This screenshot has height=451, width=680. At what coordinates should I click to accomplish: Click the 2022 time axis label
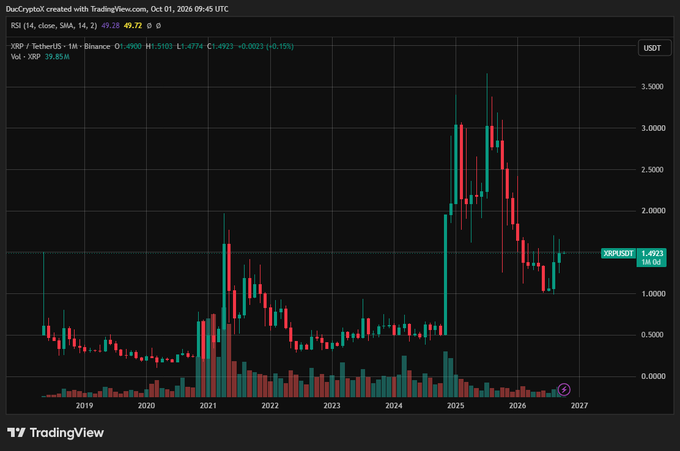[x=270, y=405]
